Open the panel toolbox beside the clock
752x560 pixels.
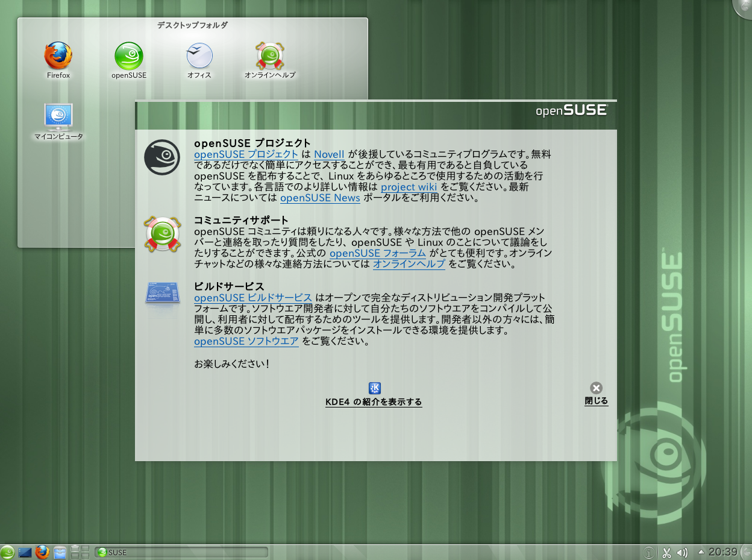click(x=746, y=552)
